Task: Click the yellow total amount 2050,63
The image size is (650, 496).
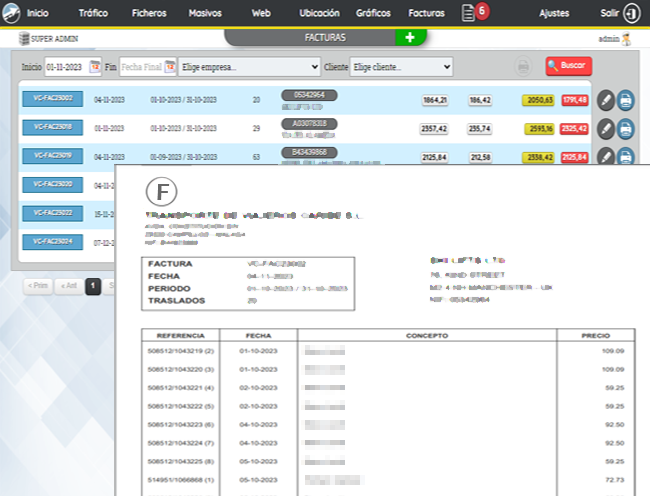Action: pos(538,100)
